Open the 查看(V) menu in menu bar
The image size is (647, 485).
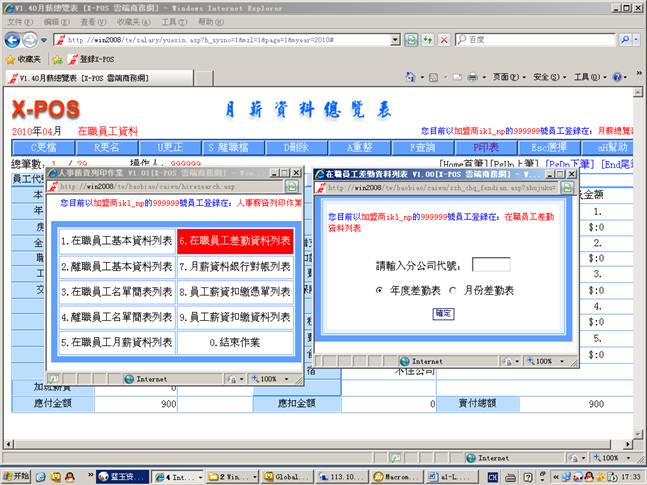(91, 21)
